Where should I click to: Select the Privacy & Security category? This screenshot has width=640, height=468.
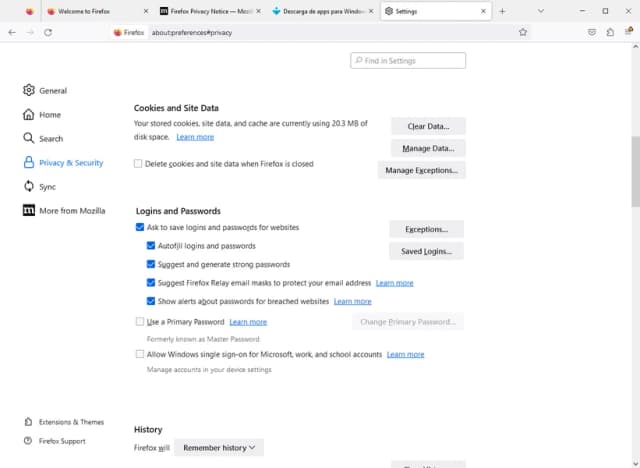tap(63, 163)
